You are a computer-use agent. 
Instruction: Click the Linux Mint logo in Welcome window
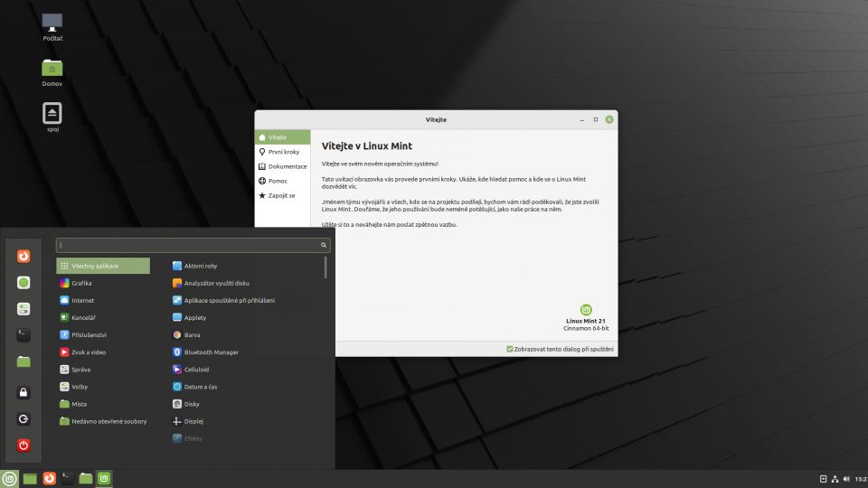(x=586, y=309)
